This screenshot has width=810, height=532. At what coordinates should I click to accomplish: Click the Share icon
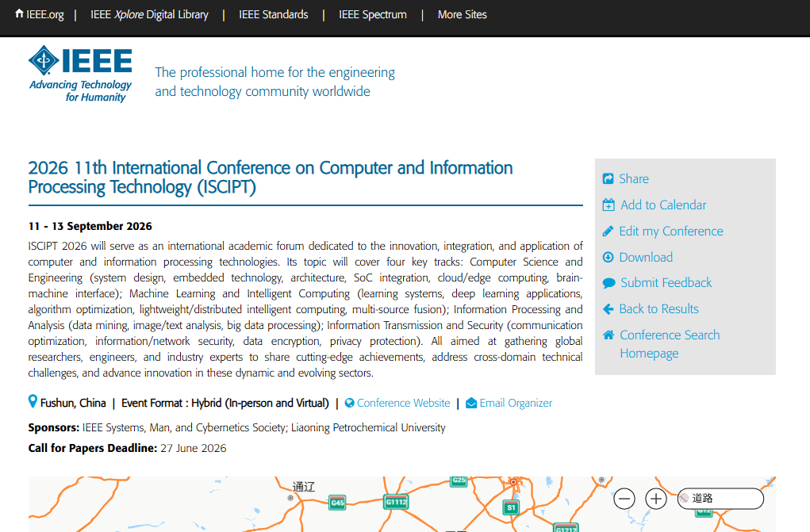(608, 178)
